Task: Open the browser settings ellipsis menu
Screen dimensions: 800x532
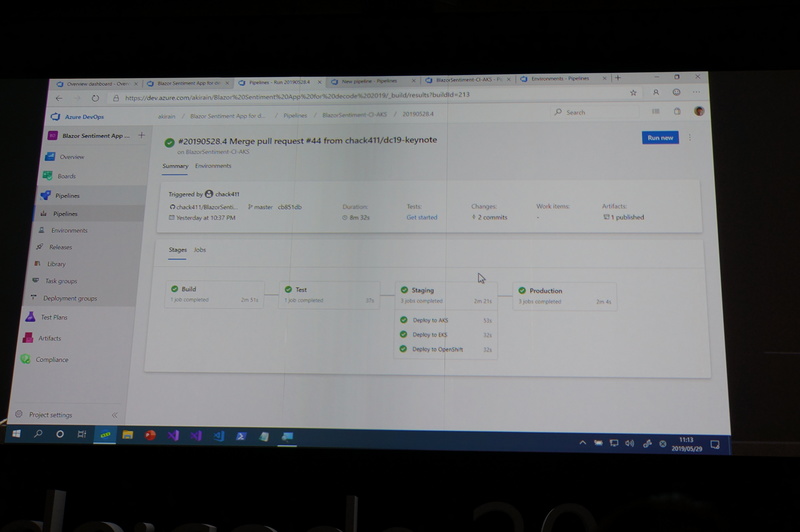Action: pyautogui.click(x=696, y=92)
